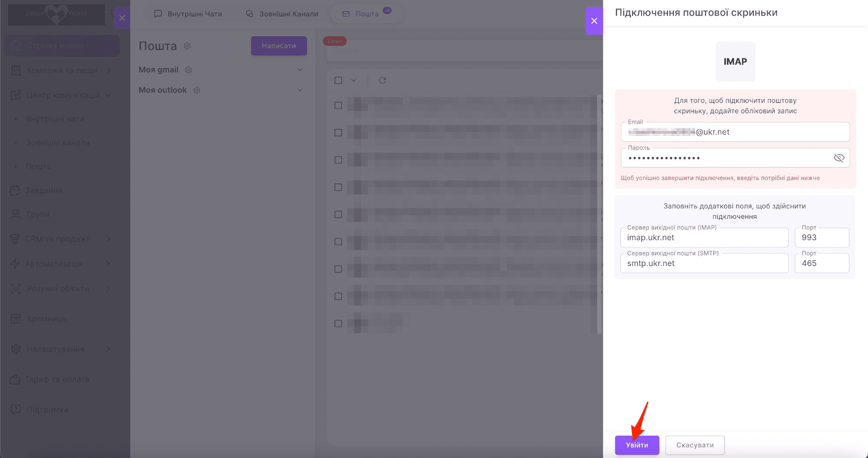The image size is (868, 458).
Task: Expand Автоматизація chevron
Action: coord(108,264)
